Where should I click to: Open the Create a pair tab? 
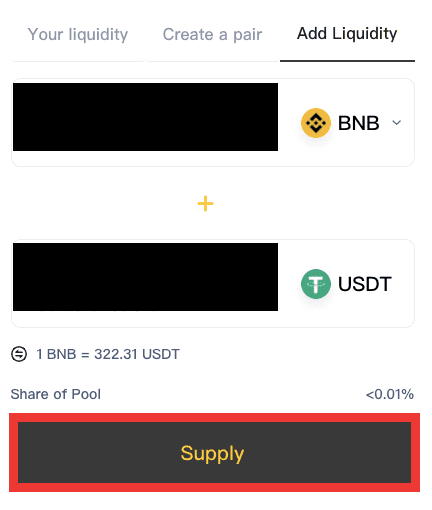(x=212, y=34)
